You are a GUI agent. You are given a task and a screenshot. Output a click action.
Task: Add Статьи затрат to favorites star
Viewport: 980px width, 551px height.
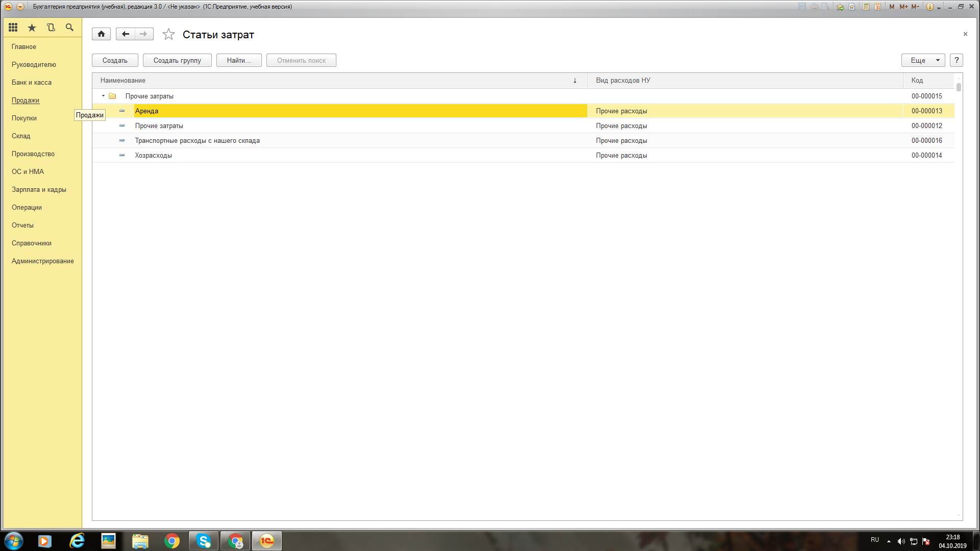168,34
